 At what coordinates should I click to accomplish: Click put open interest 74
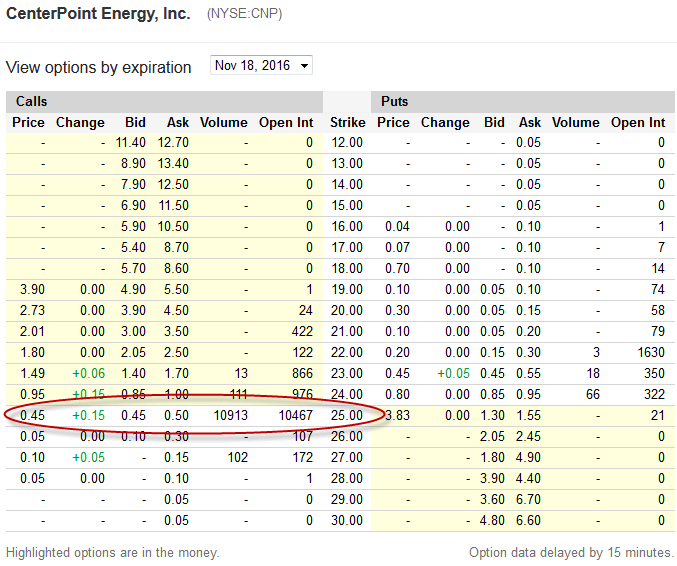click(658, 289)
